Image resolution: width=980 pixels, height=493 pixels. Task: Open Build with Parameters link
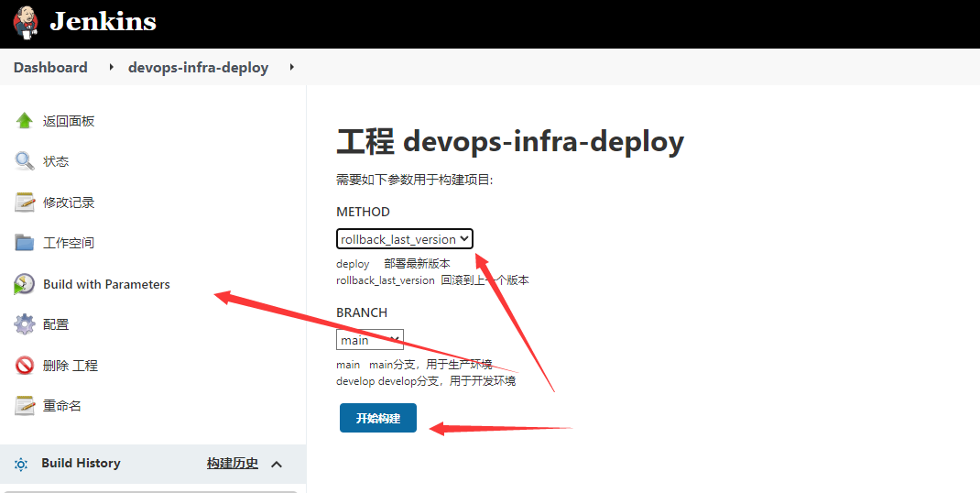[x=106, y=284]
